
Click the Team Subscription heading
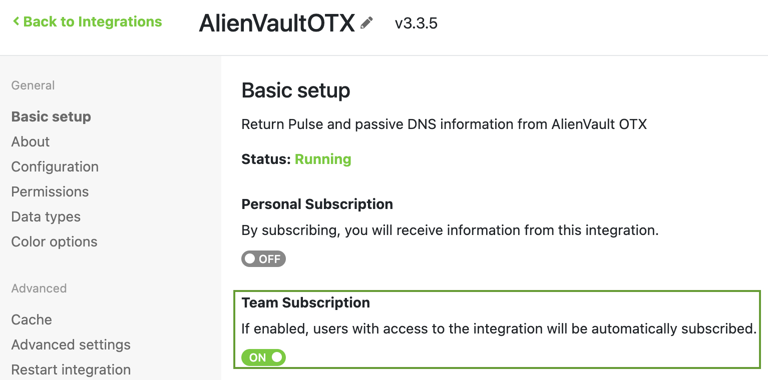pos(306,303)
